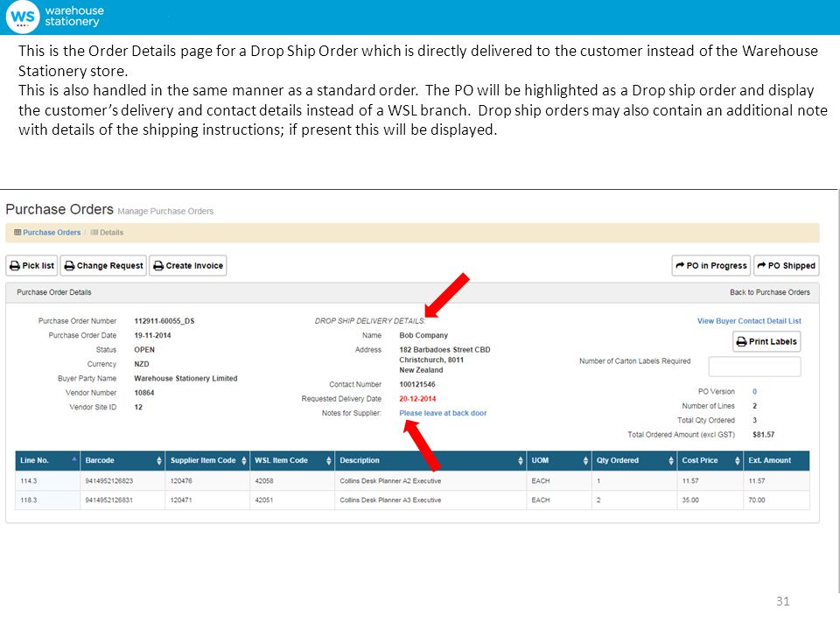Click requested delivery date 20-12-2014
This screenshot has width=840, height=630.
[417, 399]
